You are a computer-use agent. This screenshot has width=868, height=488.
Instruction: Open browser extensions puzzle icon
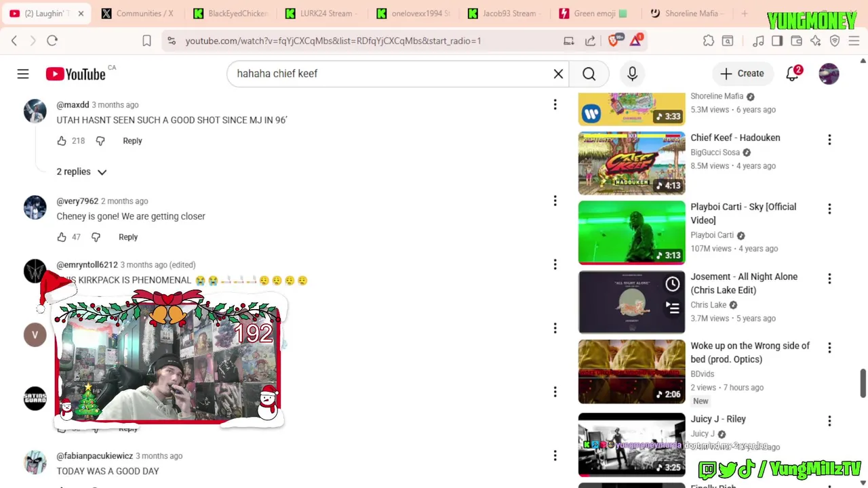coord(709,41)
